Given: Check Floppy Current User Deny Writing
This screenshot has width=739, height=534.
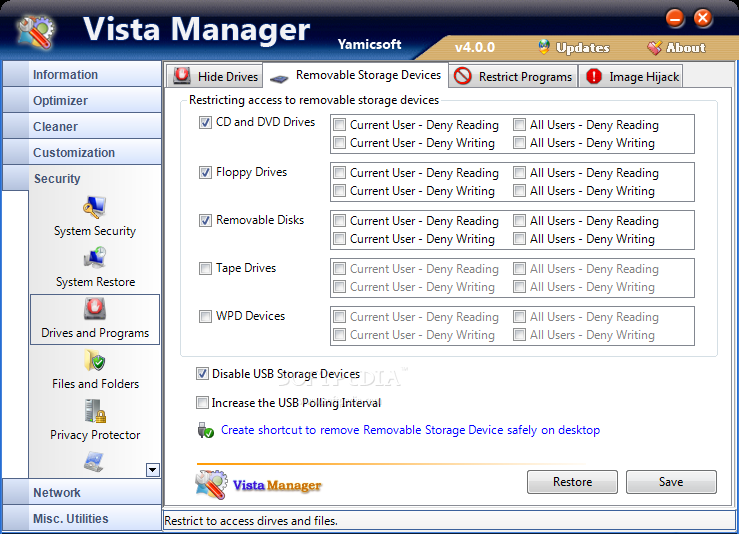Looking at the screenshot, I should coord(339,191).
